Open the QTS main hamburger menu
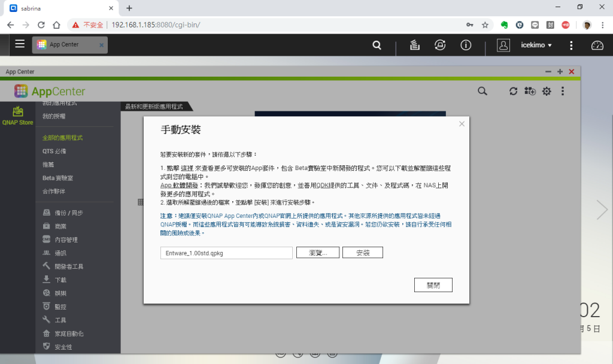This screenshot has height=364, width=613. pos(20,44)
